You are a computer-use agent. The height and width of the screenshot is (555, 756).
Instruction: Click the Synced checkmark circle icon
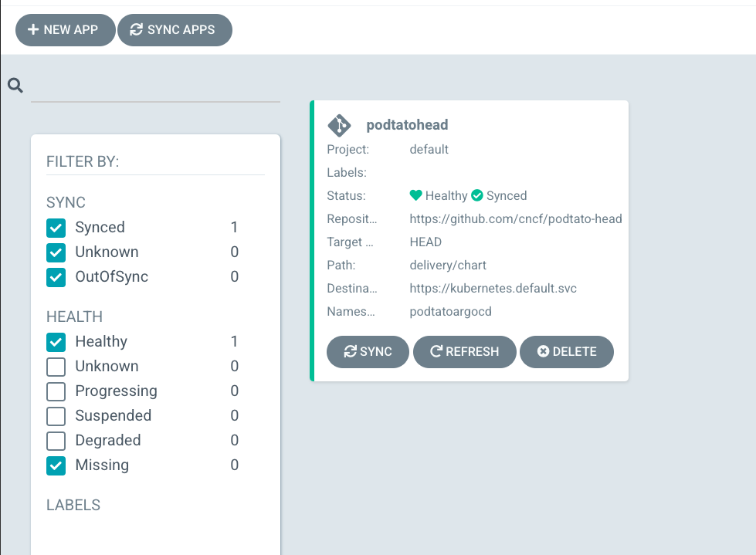[x=477, y=195]
